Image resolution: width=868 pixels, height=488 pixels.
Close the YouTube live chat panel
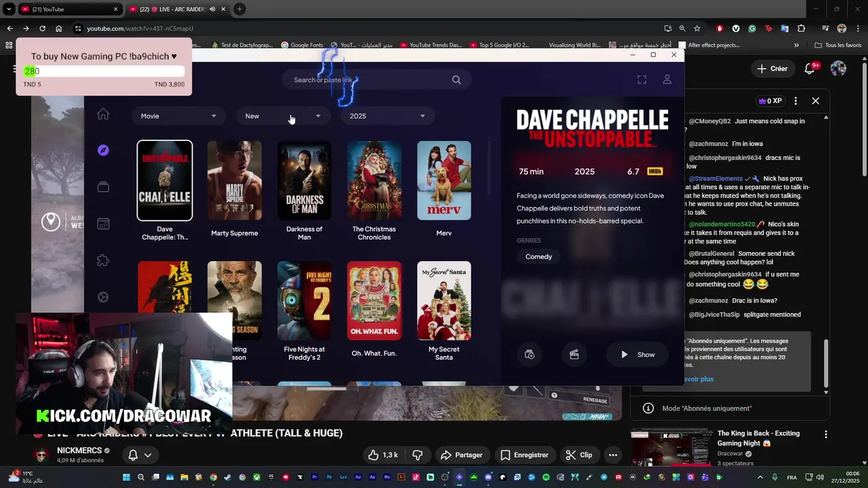point(816,101)
